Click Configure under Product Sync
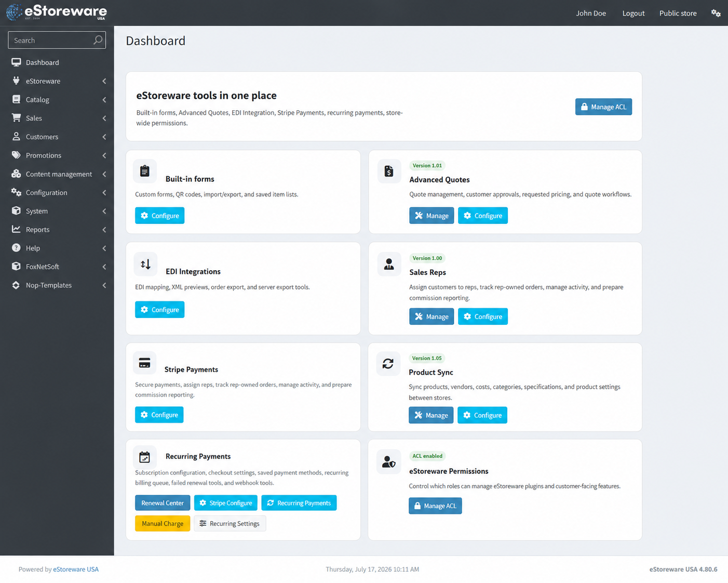Screen dimensions: 728x583 (x=482, y=415)
